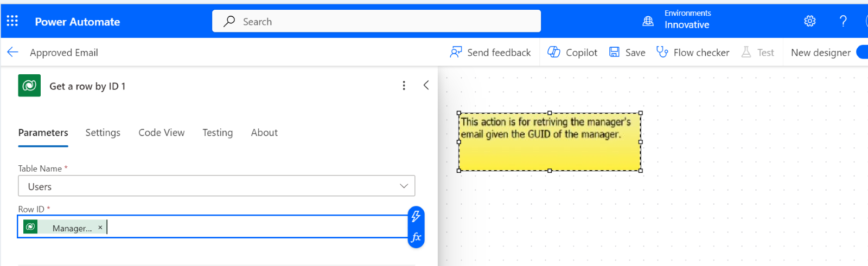Switch to the Settings tab
This screenshot has width=868, height=266.
103,133
